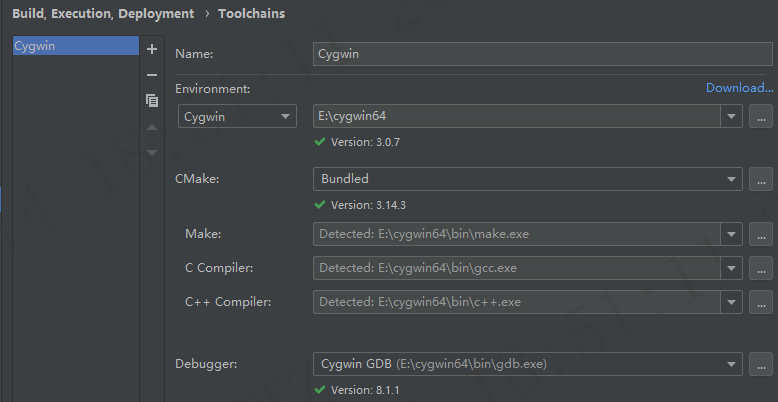Screen dimensions: 778x402
Task: Browse for the CMake executable
Action: click(761, 179)
